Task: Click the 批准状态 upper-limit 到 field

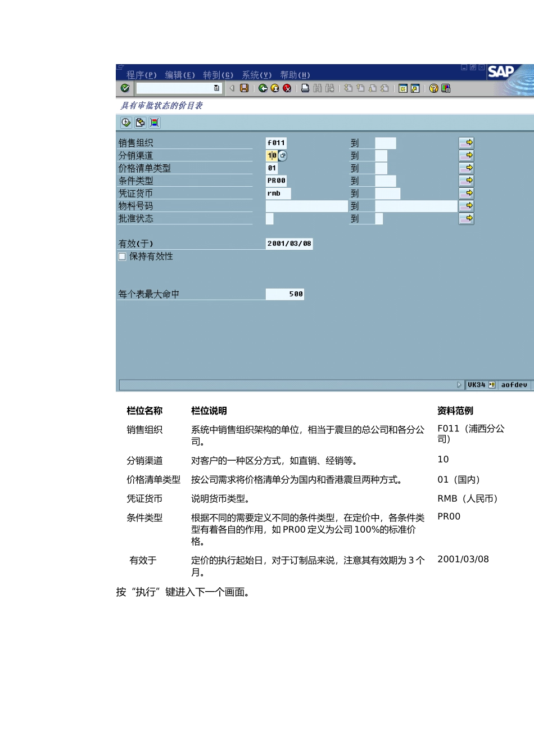Action: point(379,218)
